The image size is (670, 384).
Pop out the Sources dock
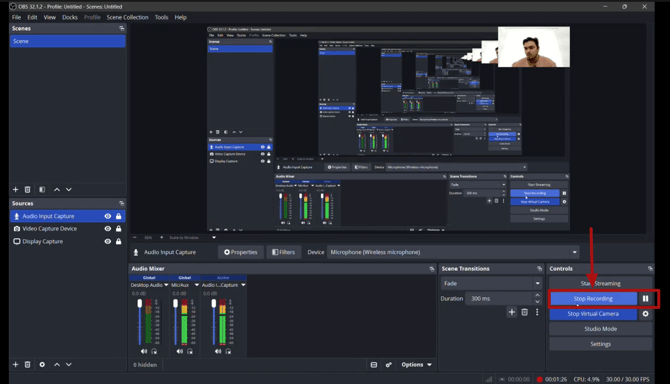point(122,203)
